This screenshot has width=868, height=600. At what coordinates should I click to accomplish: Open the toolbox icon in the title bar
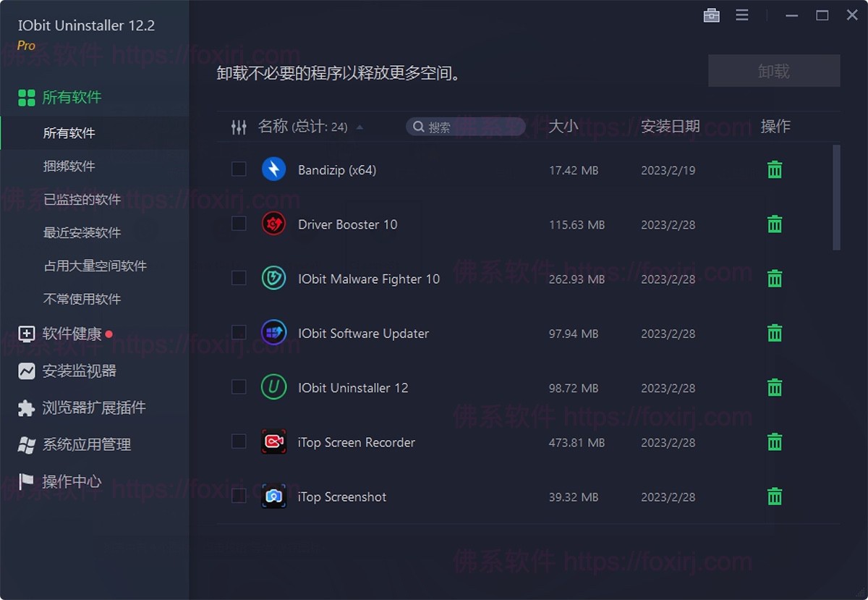tap(711, 14)
